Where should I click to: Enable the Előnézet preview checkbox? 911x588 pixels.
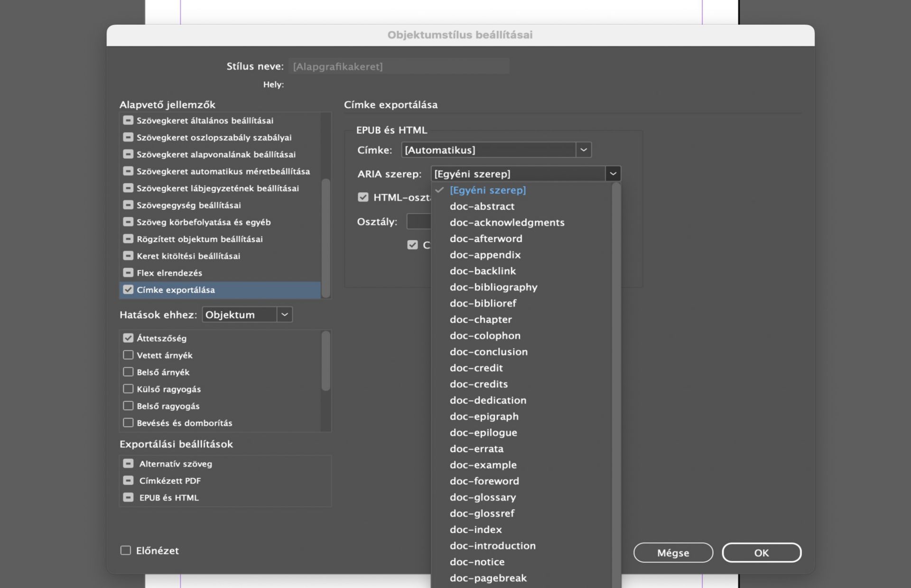126,551
